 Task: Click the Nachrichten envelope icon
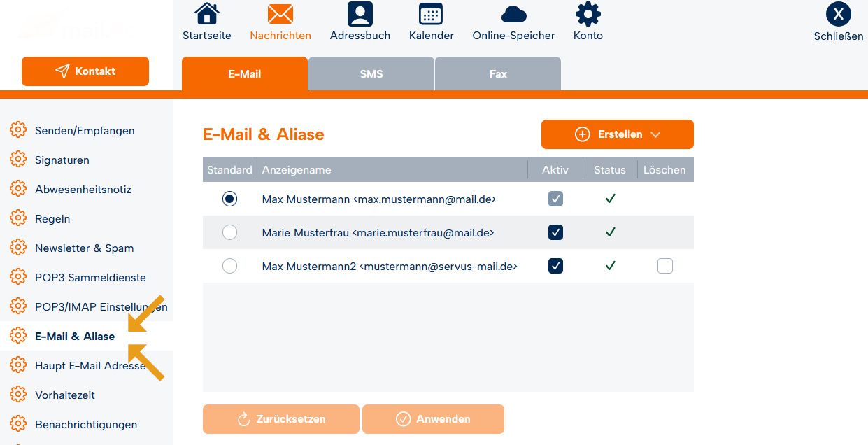coord(280,14)
